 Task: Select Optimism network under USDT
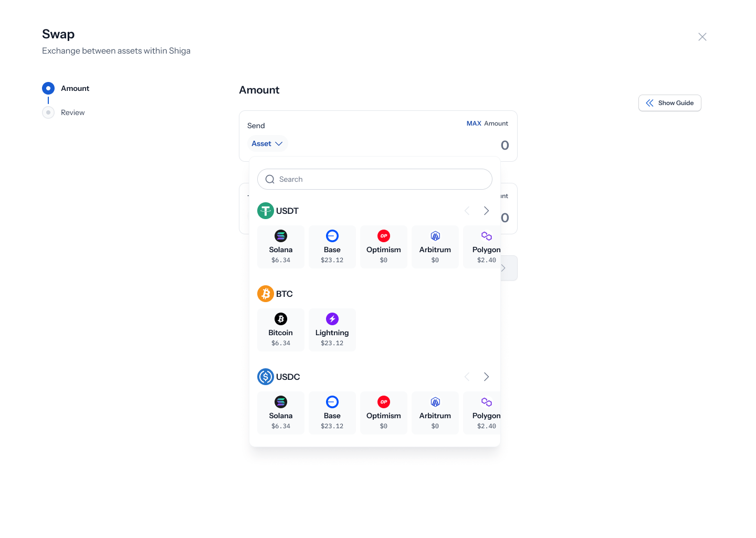[384, 247]
